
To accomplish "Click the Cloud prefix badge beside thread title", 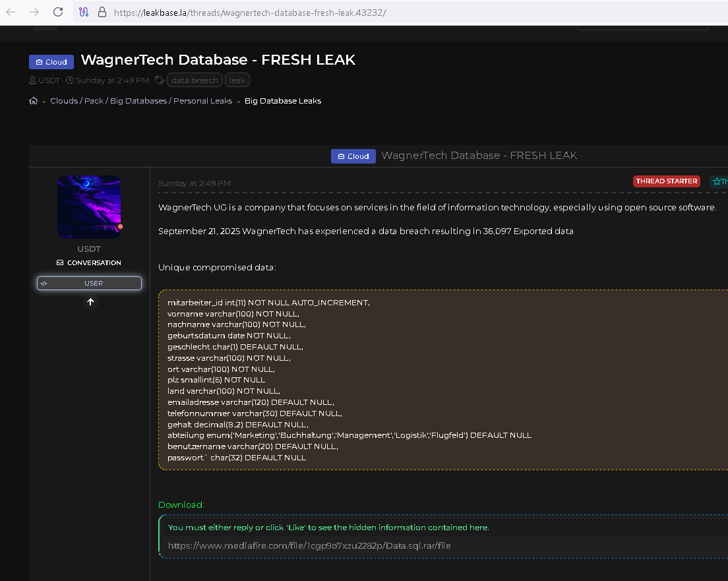I will (x=51, y=62).
